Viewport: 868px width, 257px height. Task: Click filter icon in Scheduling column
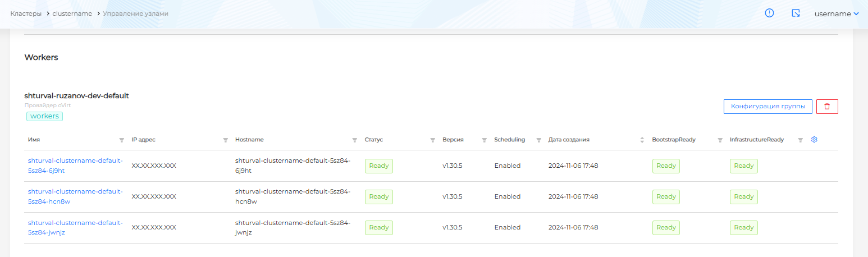coord(538,140)
